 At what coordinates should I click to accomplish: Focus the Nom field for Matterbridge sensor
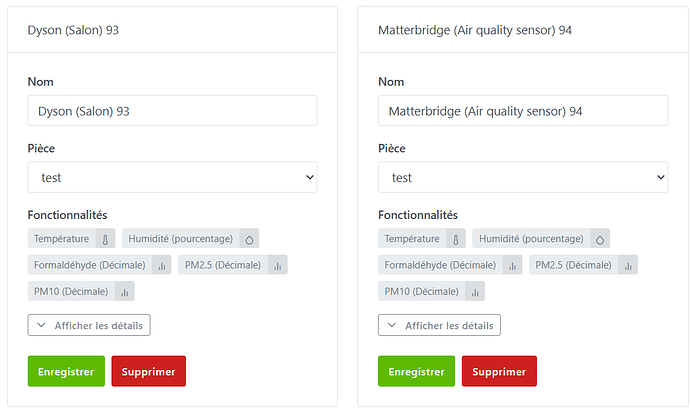(523, 111)
